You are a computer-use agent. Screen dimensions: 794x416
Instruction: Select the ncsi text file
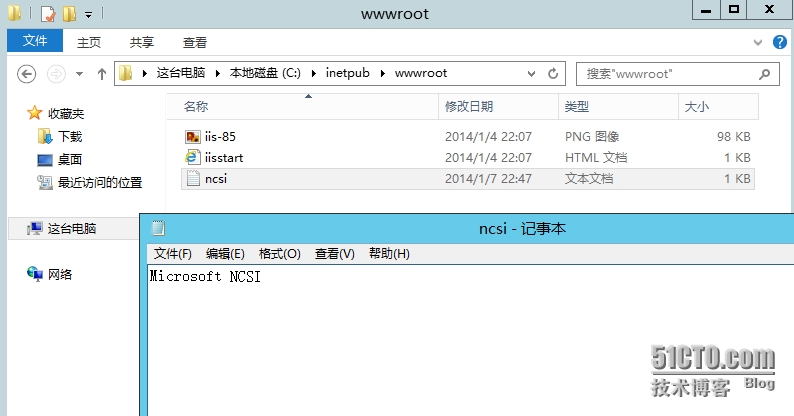click(x=468, y=179)
